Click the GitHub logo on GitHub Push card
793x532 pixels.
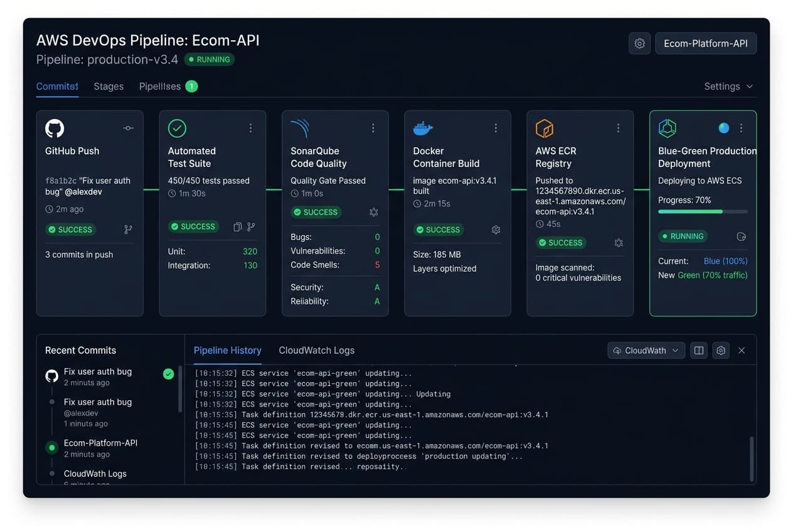(55, 129)
